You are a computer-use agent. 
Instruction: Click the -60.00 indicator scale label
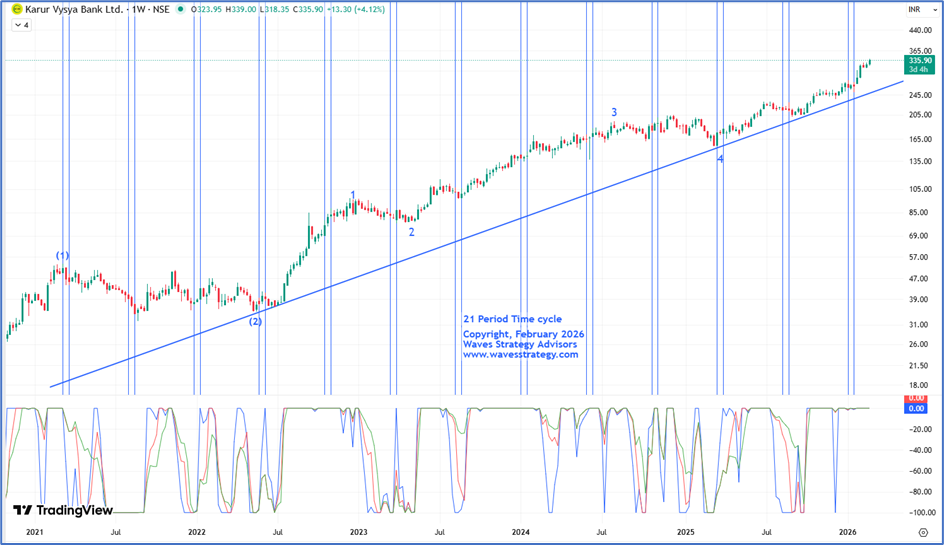[921, 471]
